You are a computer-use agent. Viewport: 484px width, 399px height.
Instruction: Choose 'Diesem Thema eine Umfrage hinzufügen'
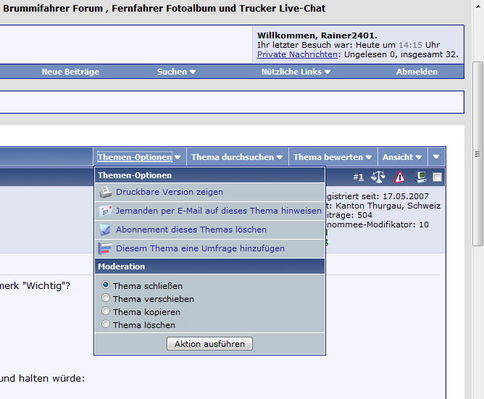pyautogui.click(x=200, y=249)
